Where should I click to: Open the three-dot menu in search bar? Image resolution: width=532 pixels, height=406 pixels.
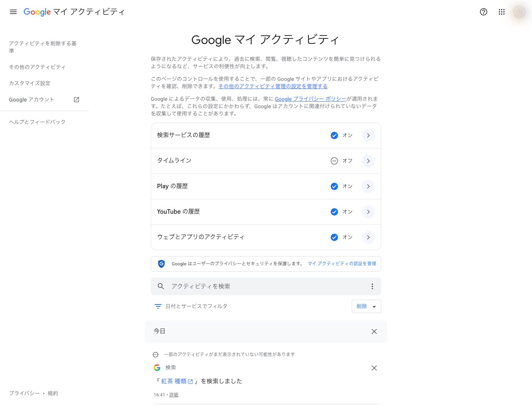[x=372, y=286]
